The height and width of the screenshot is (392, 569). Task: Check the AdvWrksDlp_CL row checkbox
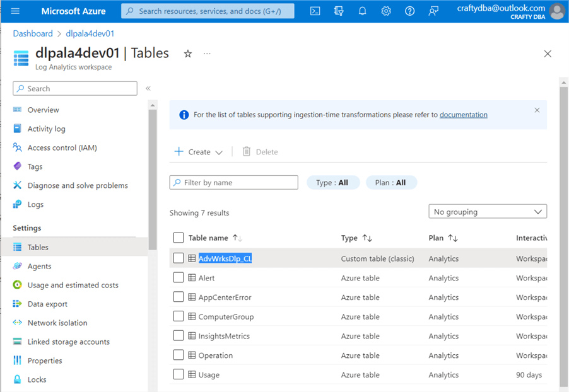tap(178, 258)
